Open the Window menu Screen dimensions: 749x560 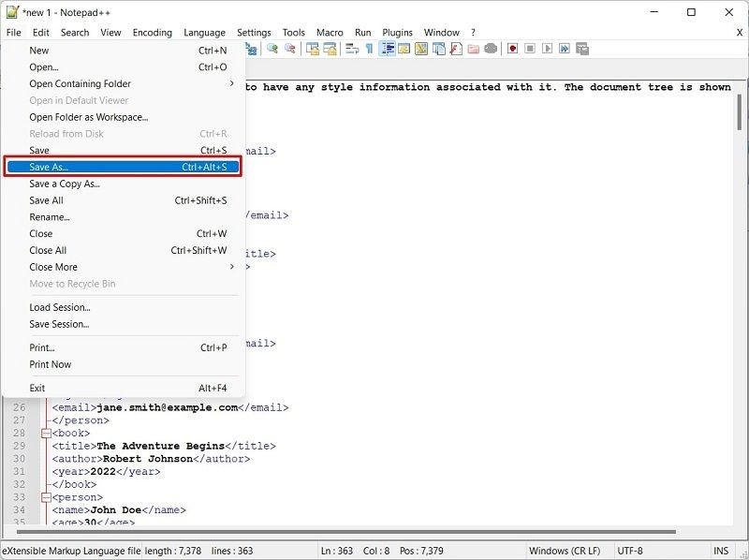441,33
